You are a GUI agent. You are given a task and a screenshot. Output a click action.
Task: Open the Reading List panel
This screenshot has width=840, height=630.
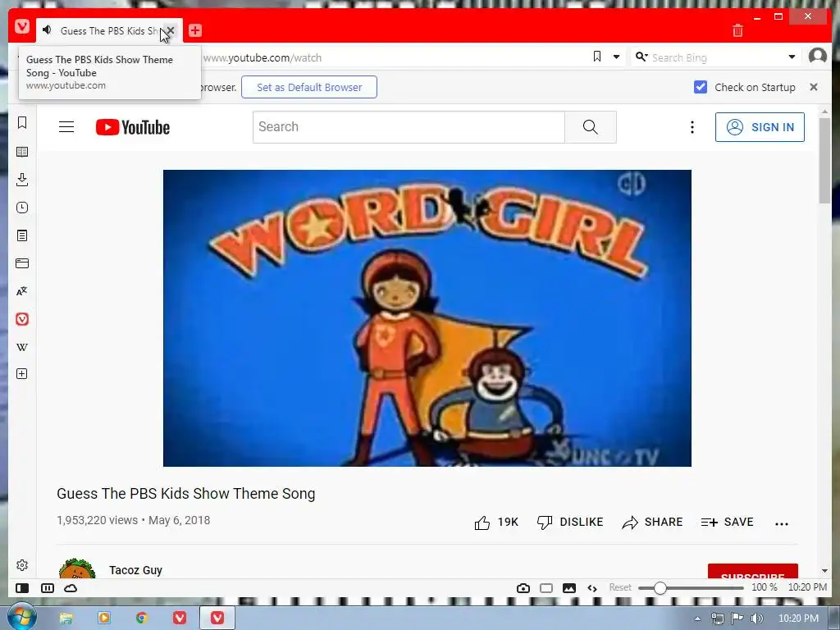tap(22, 152)
